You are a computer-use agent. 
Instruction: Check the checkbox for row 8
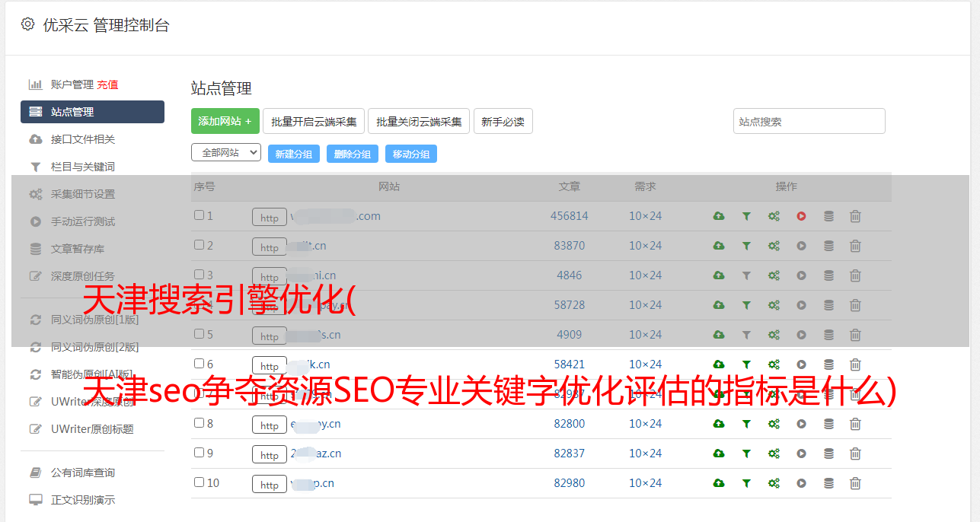click(199, 423)
